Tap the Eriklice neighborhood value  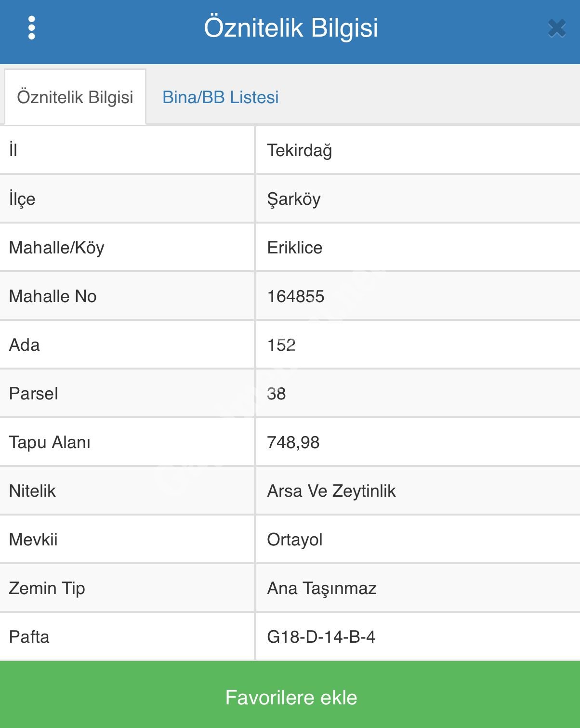[294, 248]
